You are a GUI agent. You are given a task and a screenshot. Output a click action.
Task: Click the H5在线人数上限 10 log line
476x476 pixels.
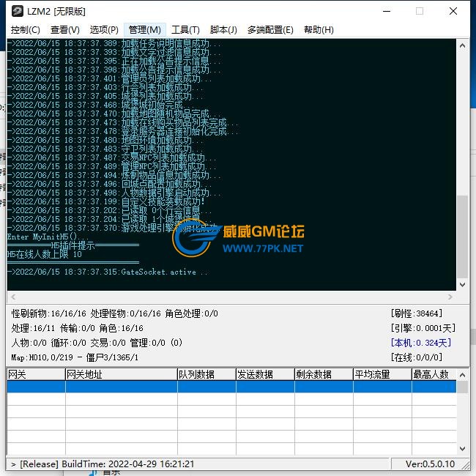[45, 254]
